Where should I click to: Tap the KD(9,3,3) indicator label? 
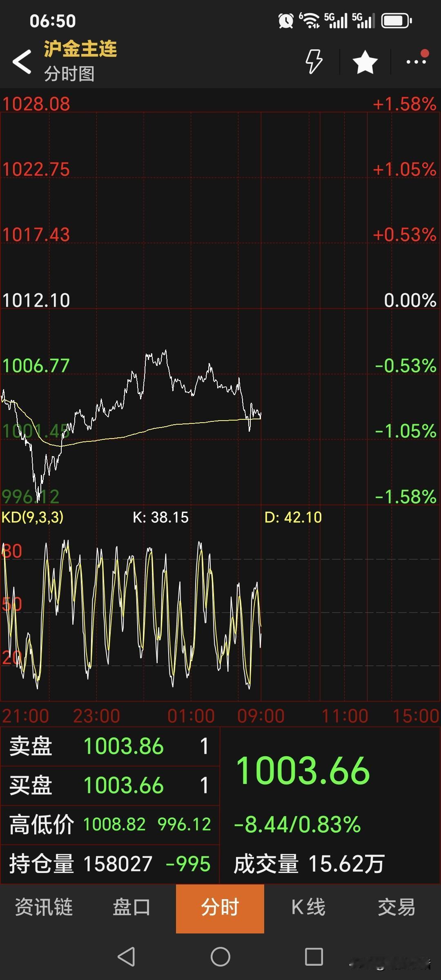click(33, 517)
